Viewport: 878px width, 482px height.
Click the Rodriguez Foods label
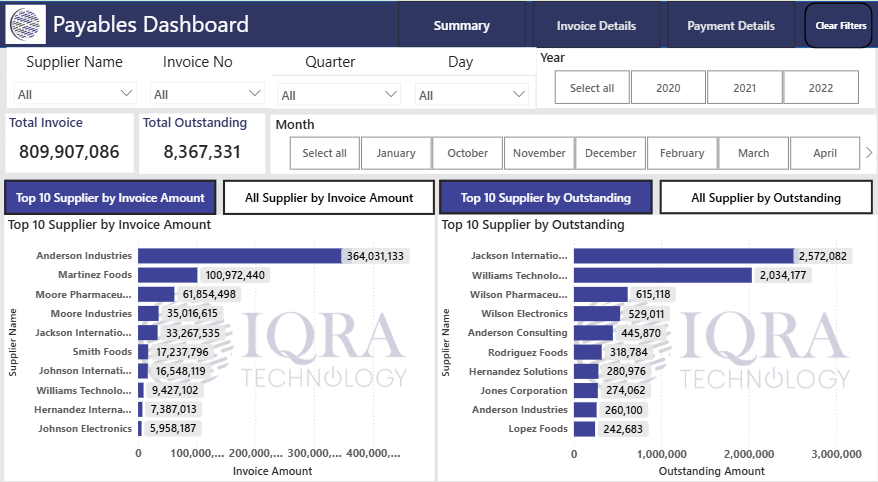(528, 353)
